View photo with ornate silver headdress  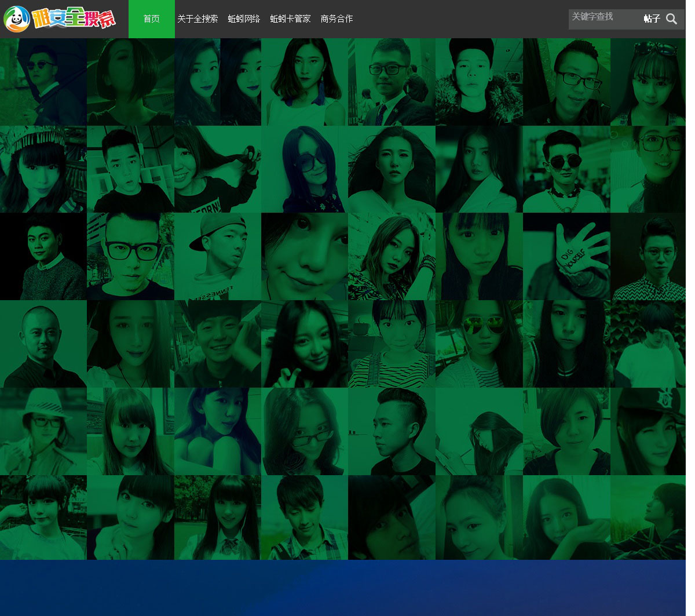click(x=43, y=169)
